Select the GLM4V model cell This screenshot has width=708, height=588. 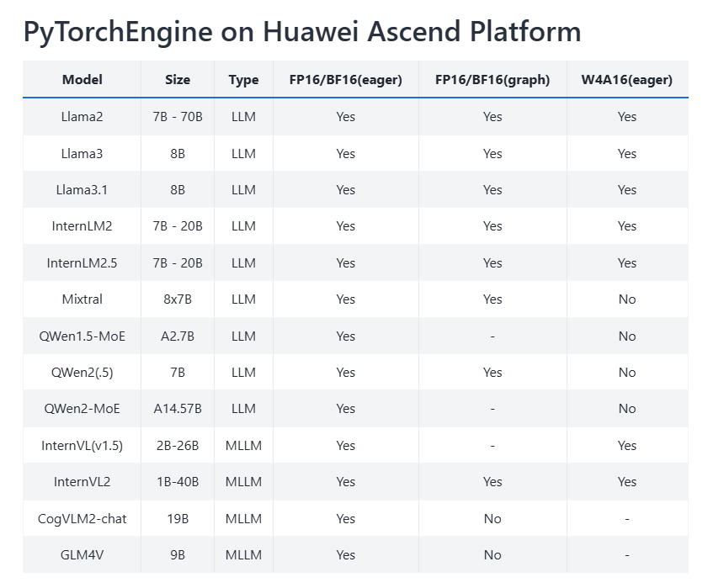tap(83, 554)
